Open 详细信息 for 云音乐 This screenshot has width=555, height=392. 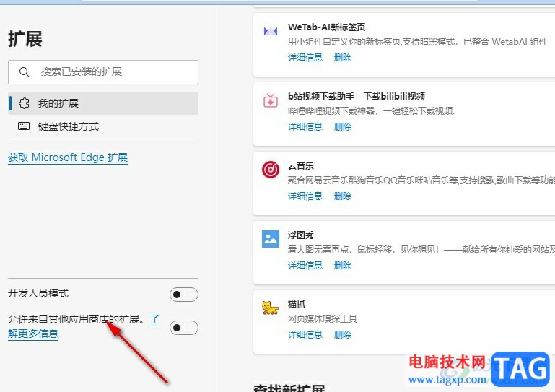(x=305, y=196)
